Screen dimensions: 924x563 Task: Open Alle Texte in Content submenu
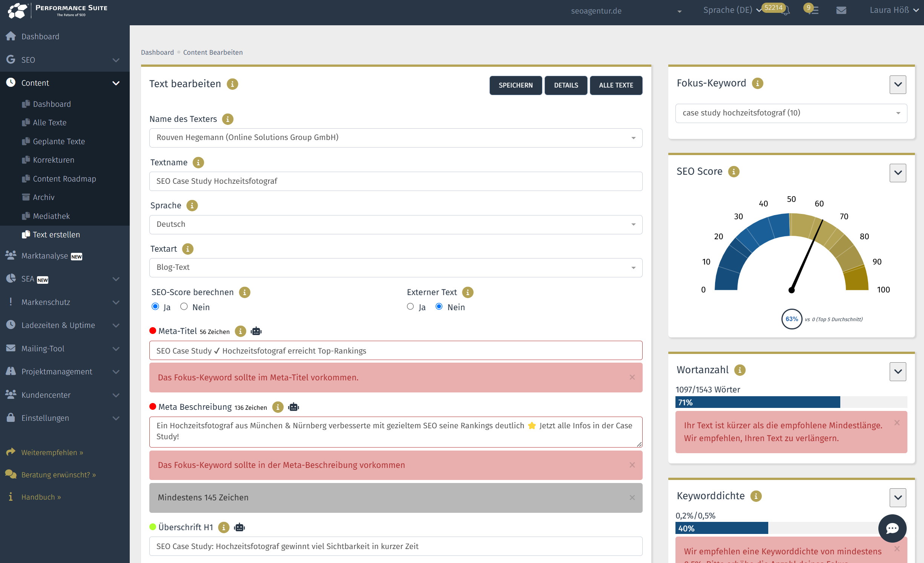point(49,123)
